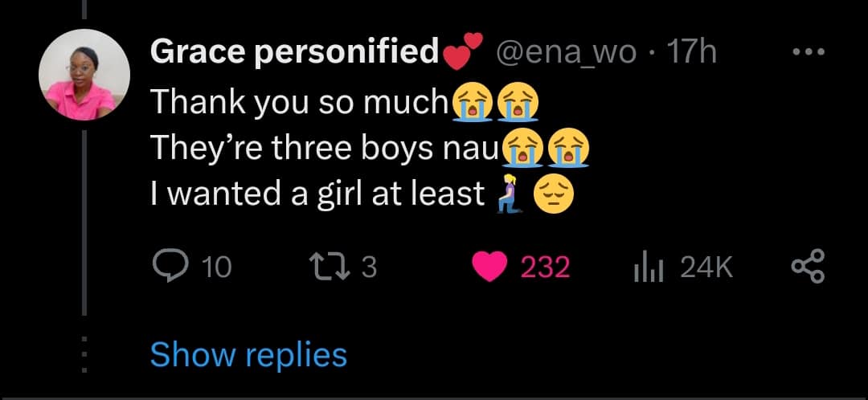Open the three-dot more options menu
The image size is (868, 400).
coord(807,53)
